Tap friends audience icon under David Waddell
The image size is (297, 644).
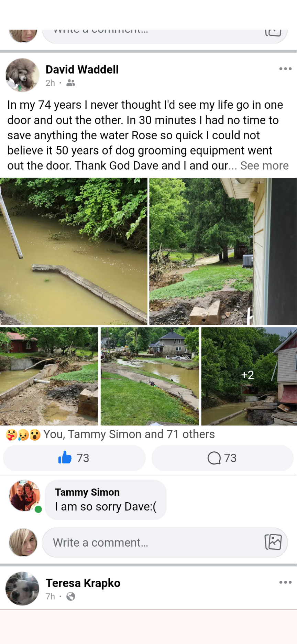71,83
